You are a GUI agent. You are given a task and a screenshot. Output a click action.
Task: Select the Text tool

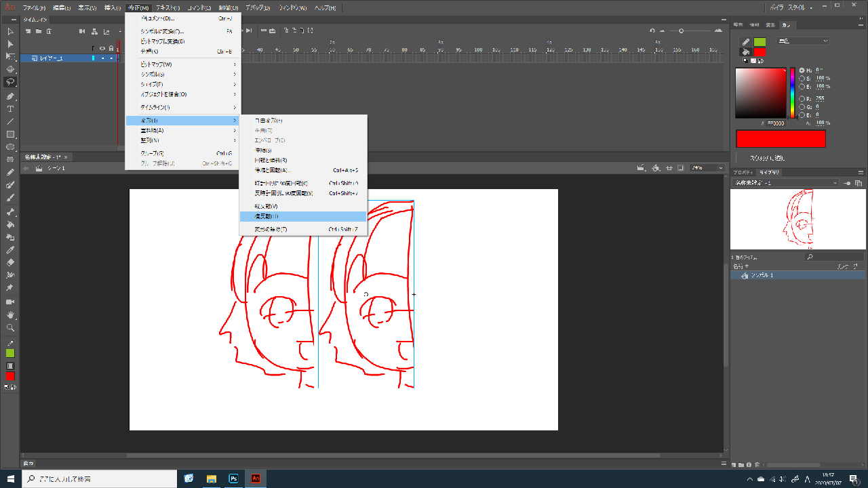[10, 108]
